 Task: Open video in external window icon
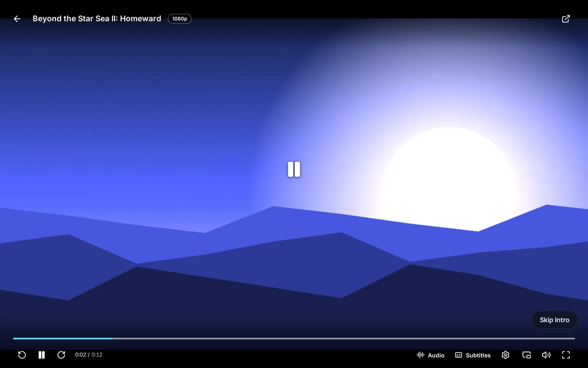566,19
